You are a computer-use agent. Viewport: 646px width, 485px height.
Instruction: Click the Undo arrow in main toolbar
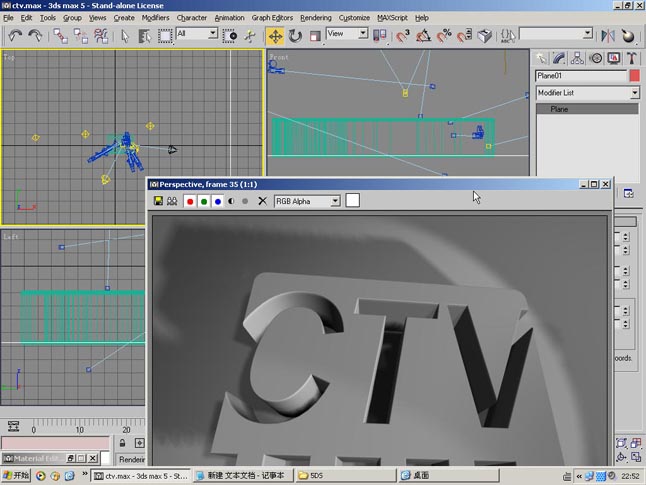[15, 36]
